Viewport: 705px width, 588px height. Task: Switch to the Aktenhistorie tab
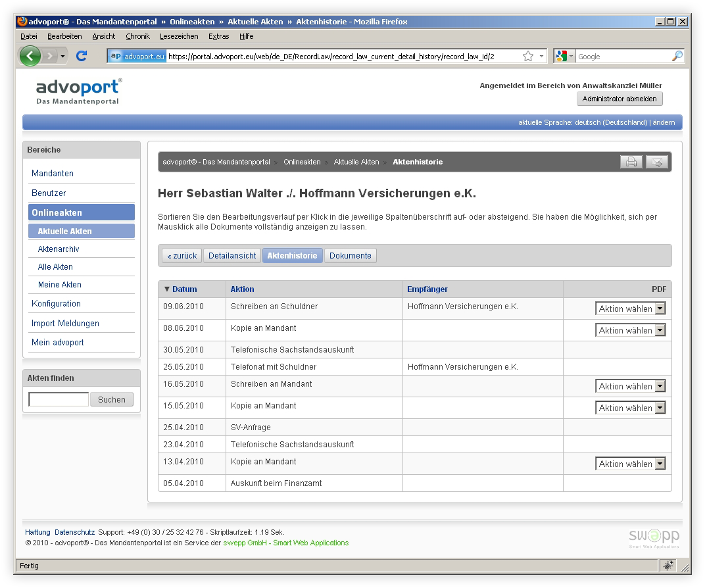[x=292, y=255]
